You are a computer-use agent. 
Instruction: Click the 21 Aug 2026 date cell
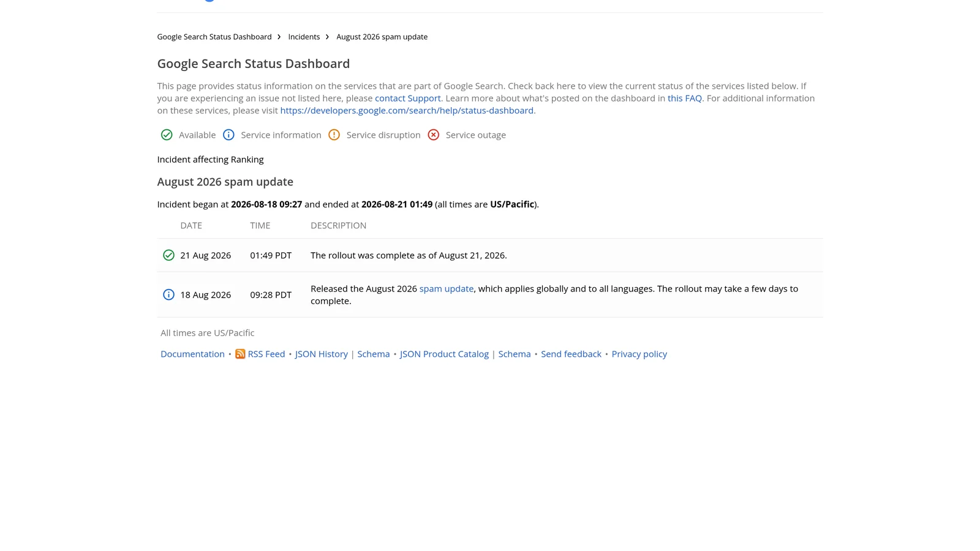[206, 255]
